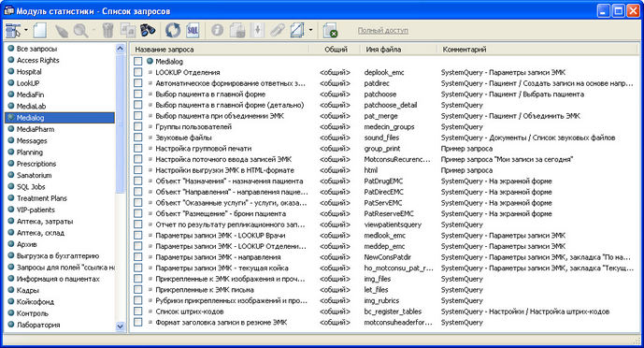Click the diagonal line page layout icon

click(297, 31)
